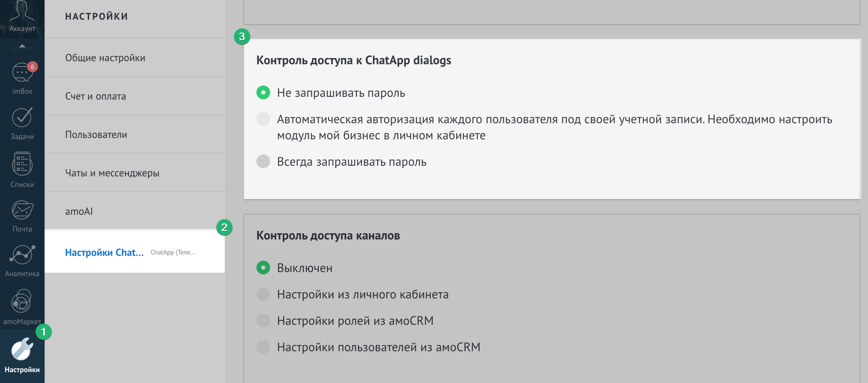
Task: Open 'Чаты и мессенджеры' section
Action: click(112, 173)
